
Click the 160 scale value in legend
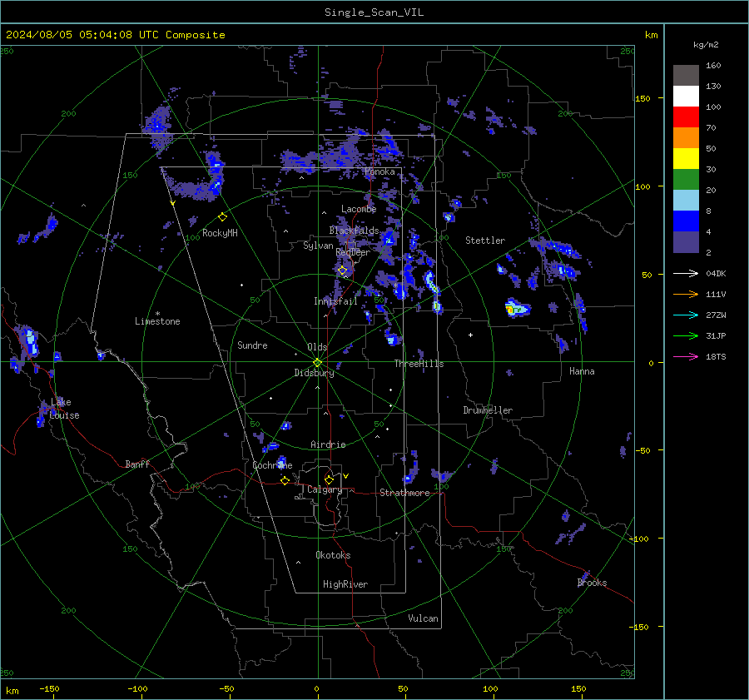(x=713, y=66)
